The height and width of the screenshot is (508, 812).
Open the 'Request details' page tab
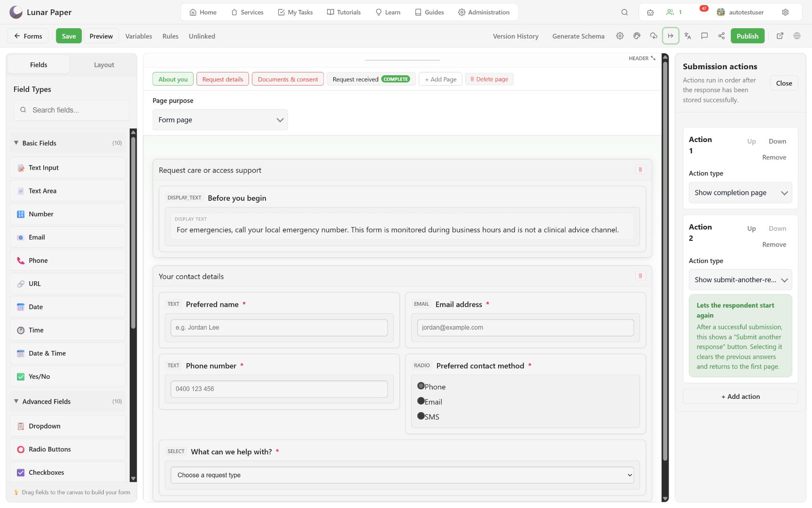223,79
